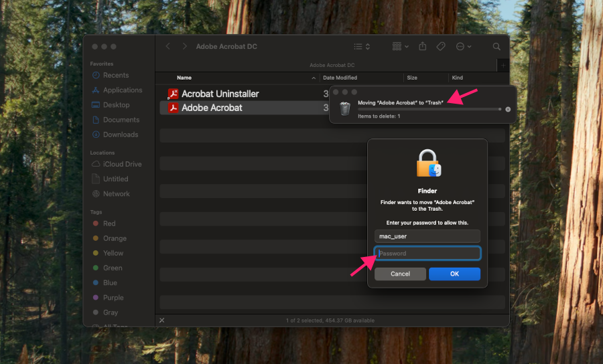Click the Moving Adobe Acrobat progress bar
This screenshot has height=364, width=603.
coord(429,109)
